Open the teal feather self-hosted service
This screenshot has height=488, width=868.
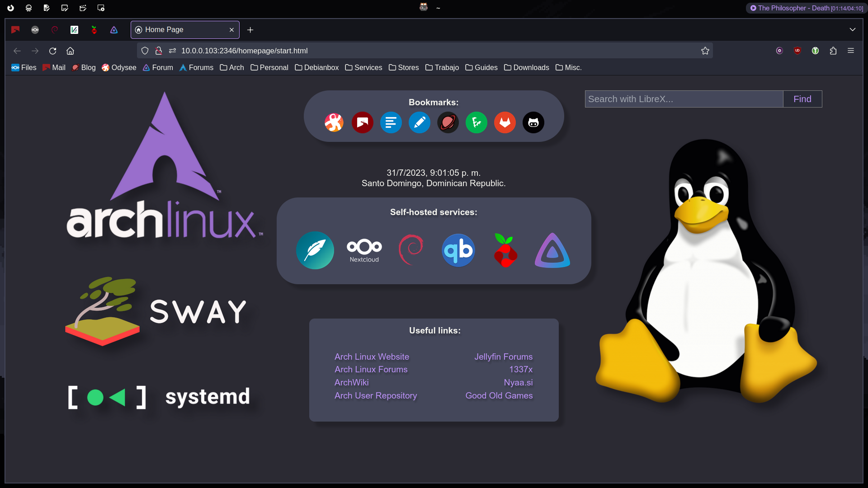point(315,250)
